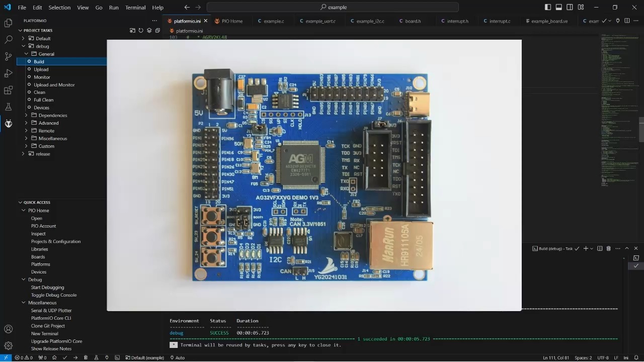
Task: Click Serial Monitor plug icon in status bar
Action: [x=107, y=358]
